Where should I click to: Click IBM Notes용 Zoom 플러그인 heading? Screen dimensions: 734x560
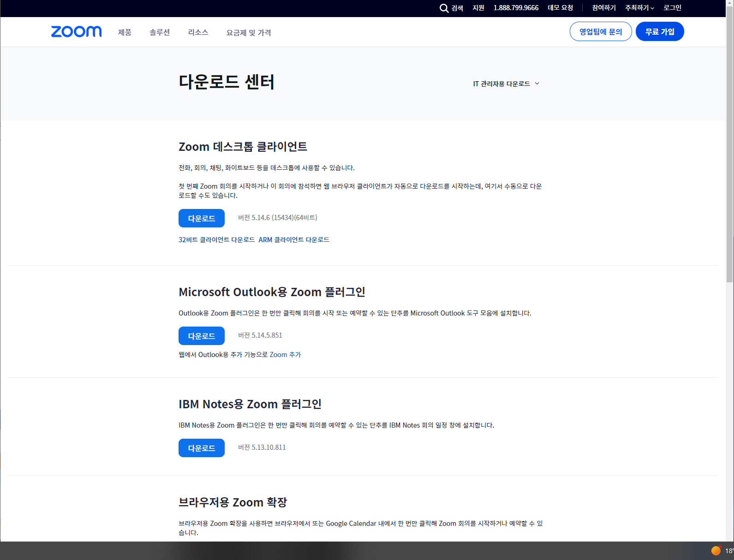point(250,404)
